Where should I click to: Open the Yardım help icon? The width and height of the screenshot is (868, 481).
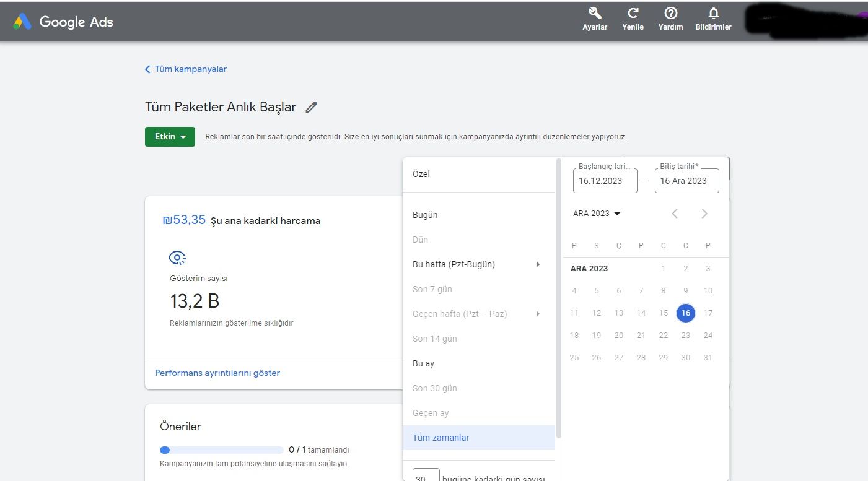tap(670, 14)
